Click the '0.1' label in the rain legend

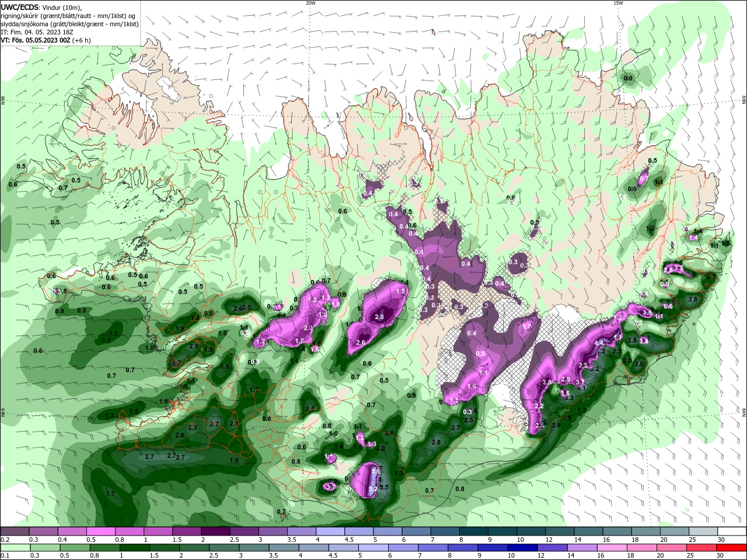pos(5,555)
